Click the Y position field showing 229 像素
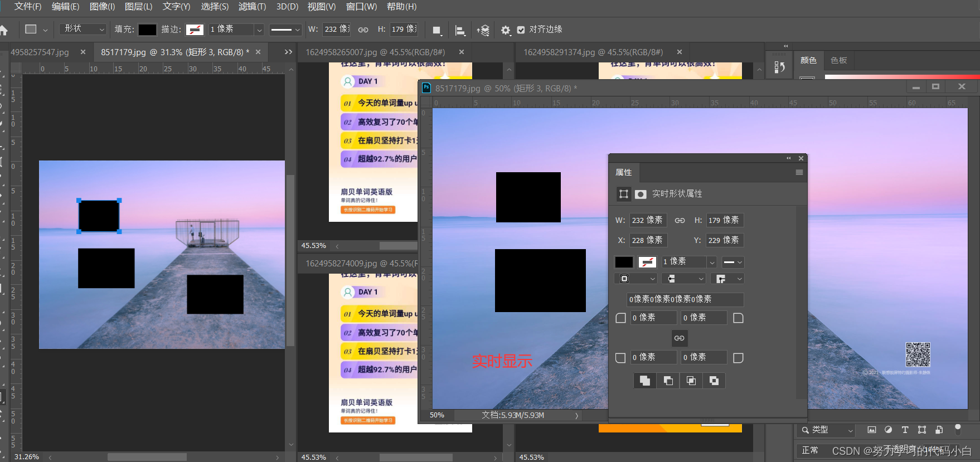Image resolution: width=980 pixels, height=462 pixels. (725, 240)
